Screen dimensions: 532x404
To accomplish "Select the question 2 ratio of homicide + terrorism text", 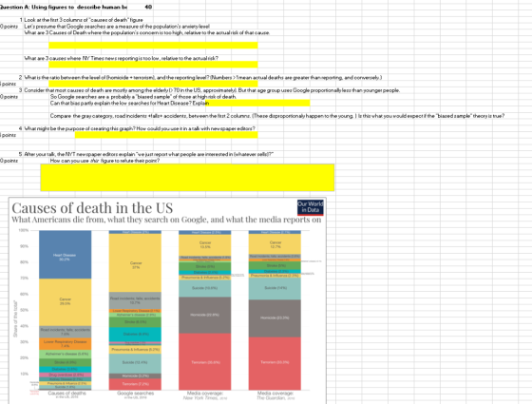I will (x=203, y=78).
